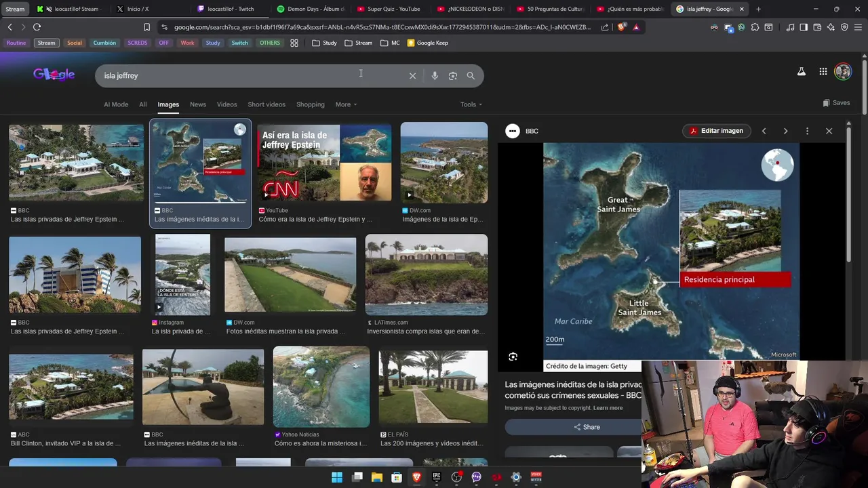Switch to the All results tab
The width and height of the screenshot is (868, 488).
(x=143, y=104)
